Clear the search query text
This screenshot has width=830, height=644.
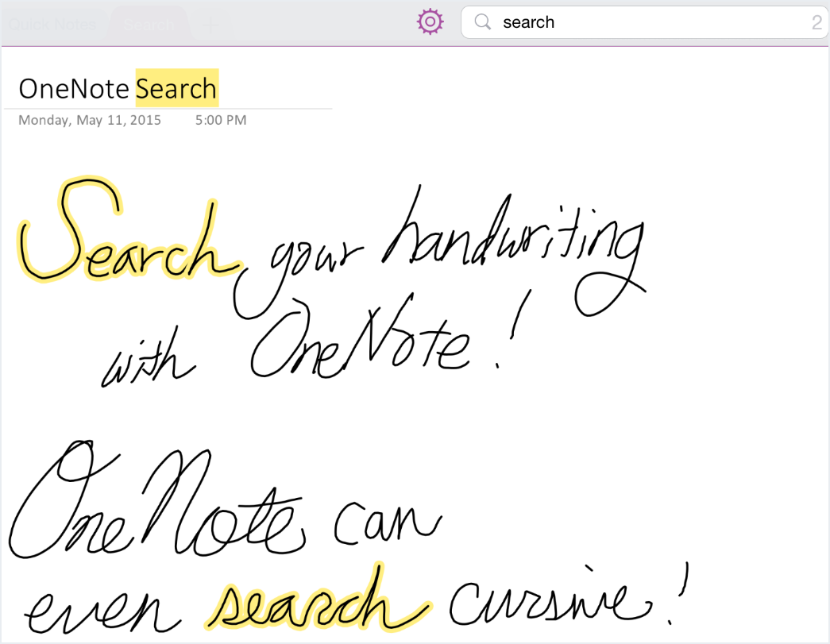[x=529, y=22]
